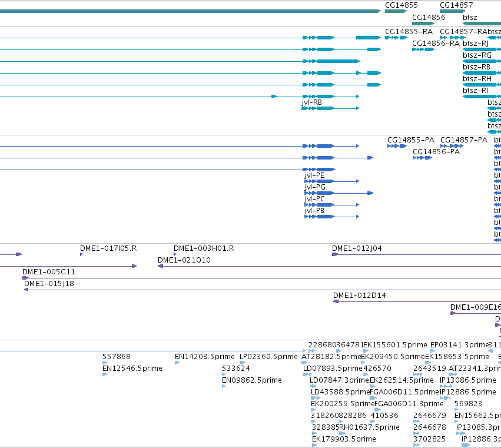Select the CG14857 gene label
Screen dimensions: 501x448
point(456,5)
